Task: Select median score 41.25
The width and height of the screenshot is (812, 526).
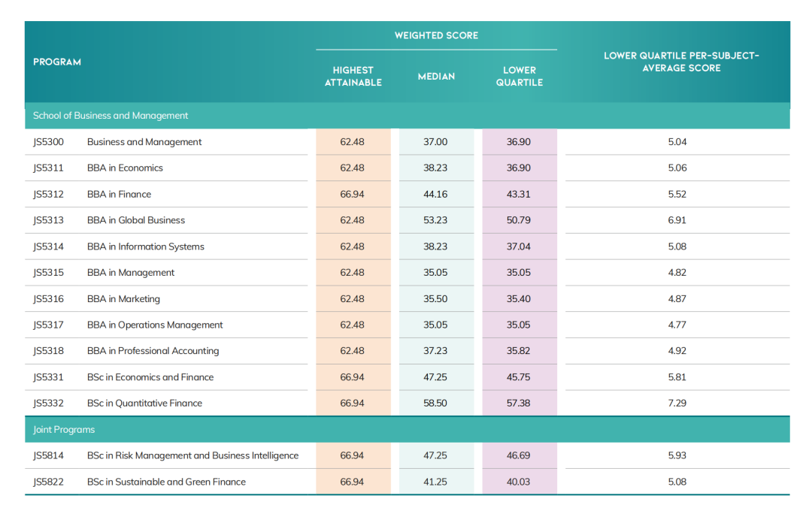Action: pos(435,482)
